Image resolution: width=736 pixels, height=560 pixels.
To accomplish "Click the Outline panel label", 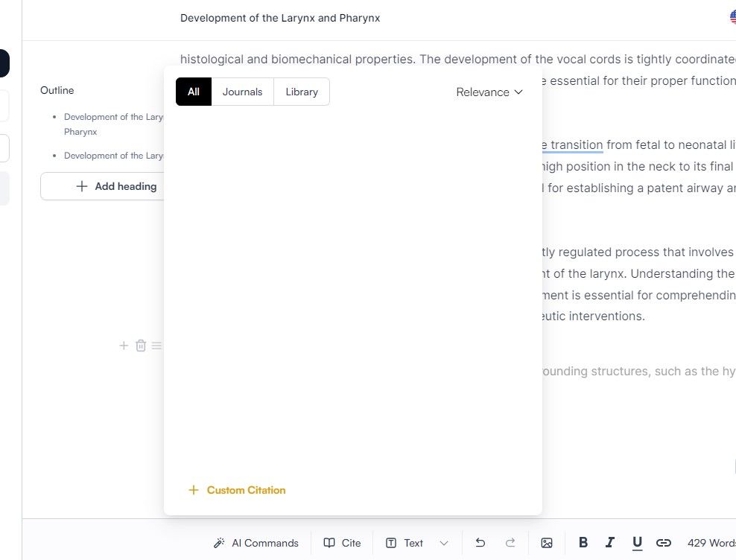I will pos(57,90).
